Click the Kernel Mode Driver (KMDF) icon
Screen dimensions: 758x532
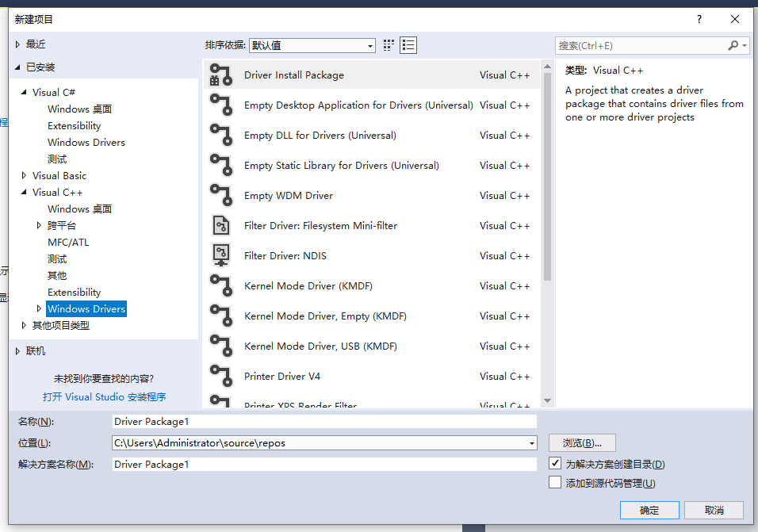pos(221,285)
